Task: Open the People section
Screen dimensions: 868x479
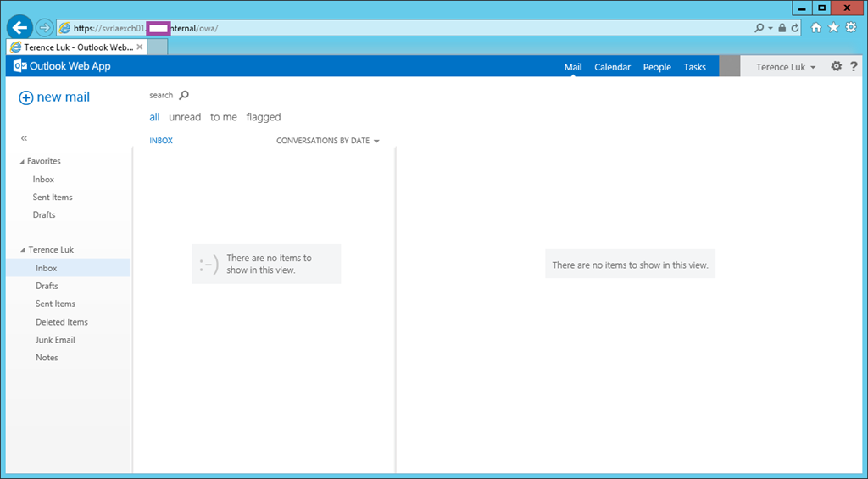Action: coord(657,67)
